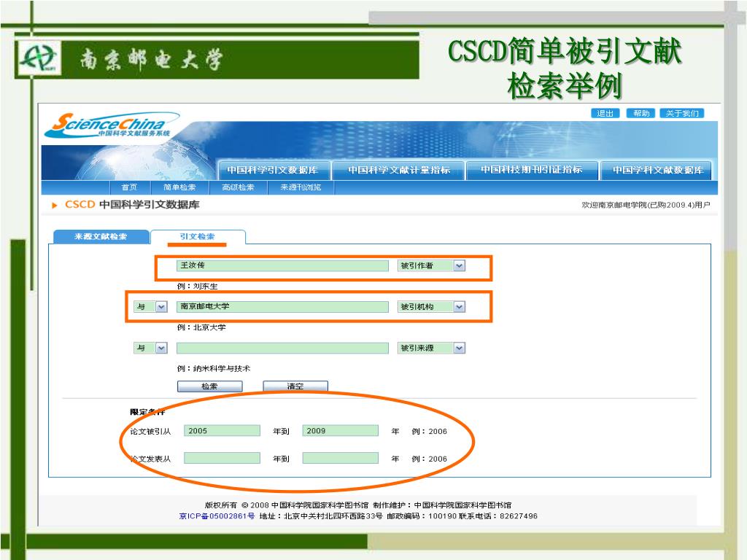Click the 例：刘东生 example text
747x560 pixels.
197,286
